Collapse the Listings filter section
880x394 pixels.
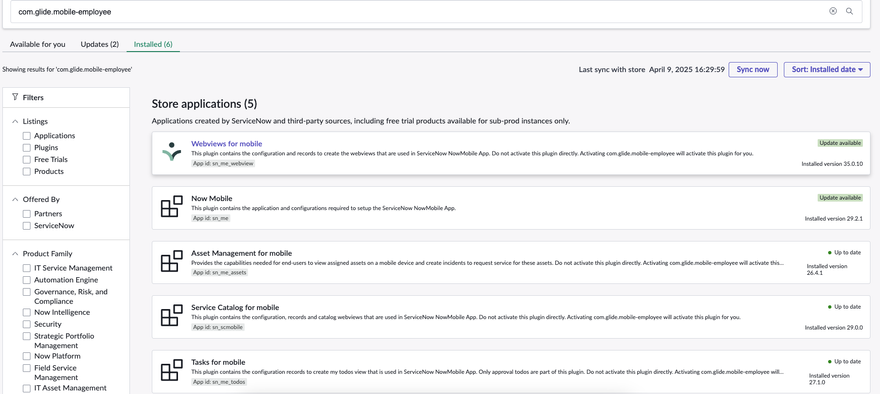pos(15,121)
